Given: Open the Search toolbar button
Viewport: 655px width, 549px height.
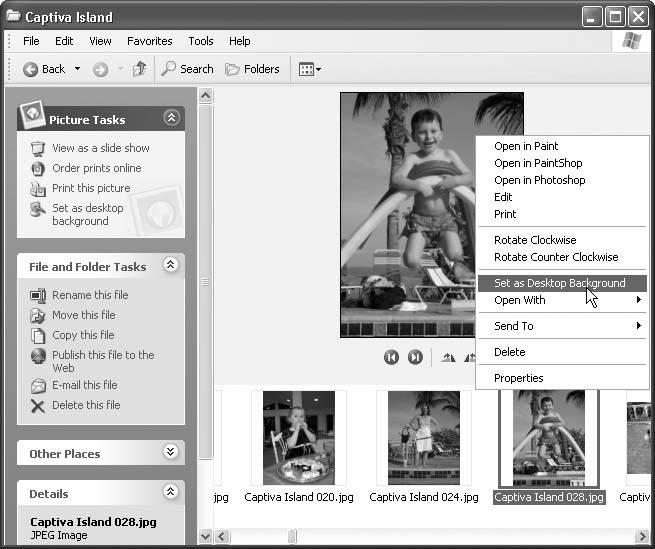Looking at the screenshot, I should pyautogui.click(x=187, y=69).
